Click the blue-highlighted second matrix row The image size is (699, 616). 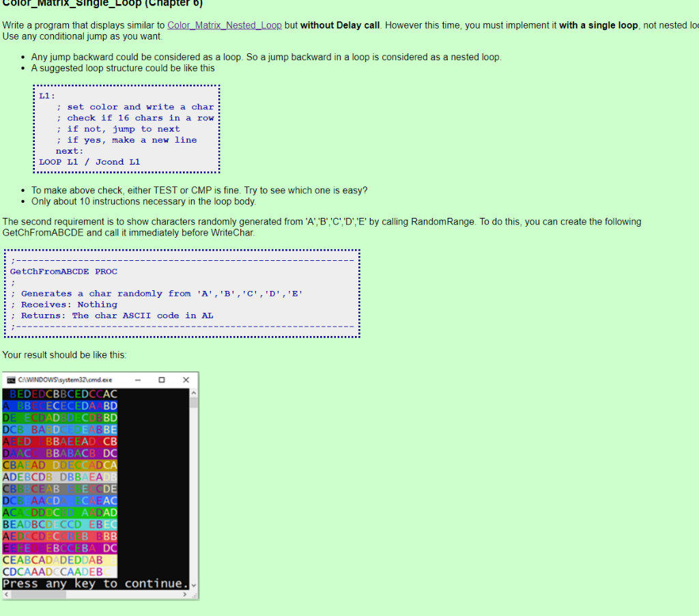(x=60, y=404)
